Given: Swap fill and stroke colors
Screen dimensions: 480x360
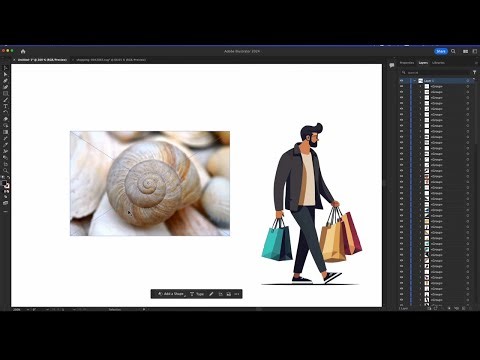Looking at the screenshot, I should 8,177.
